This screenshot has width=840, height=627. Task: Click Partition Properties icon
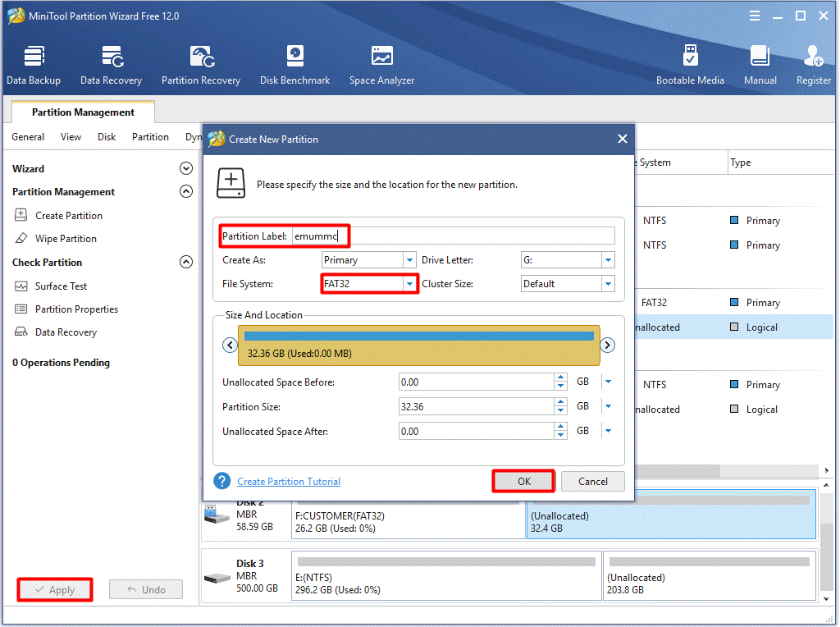tap(21, 309)
